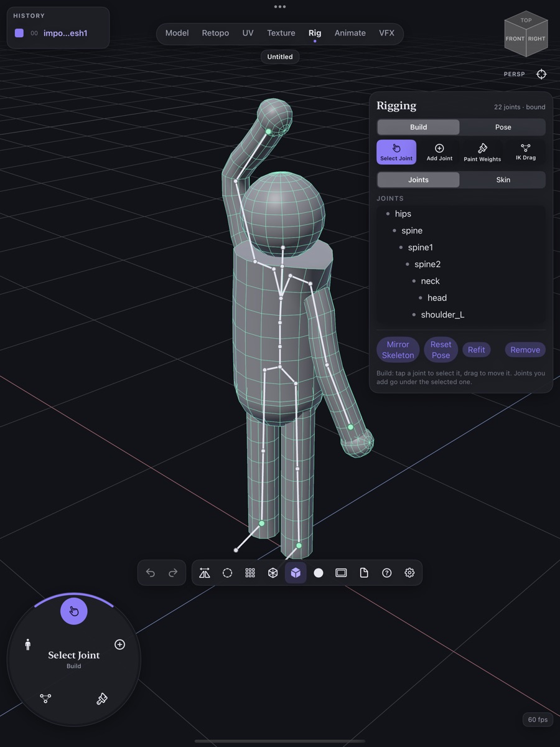Image resolution: width=560 pixels, height=747 pixels.
Task: Click the 60 fps indicator
Action: (x=538, y=720)
